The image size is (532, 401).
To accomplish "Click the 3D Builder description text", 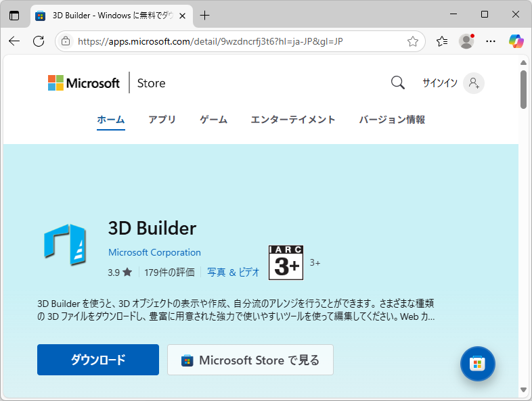I will point(236,310).
